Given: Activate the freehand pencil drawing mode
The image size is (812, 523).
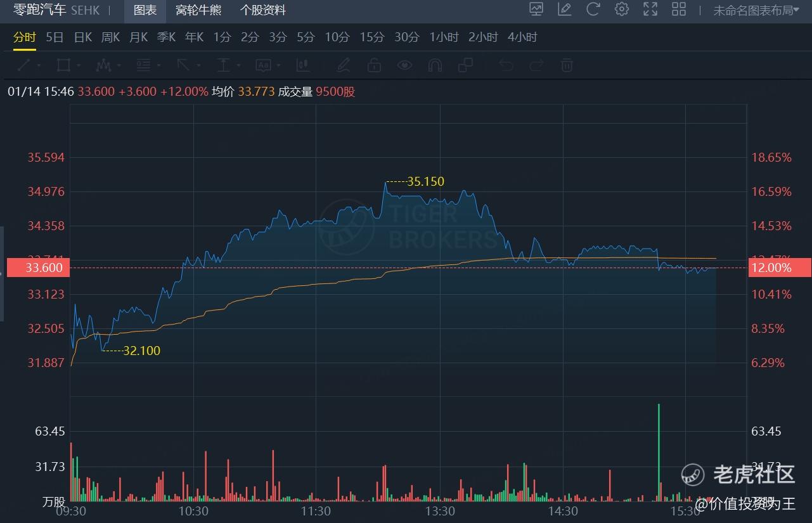Looking at the screenshot, I should pos(343,65).
